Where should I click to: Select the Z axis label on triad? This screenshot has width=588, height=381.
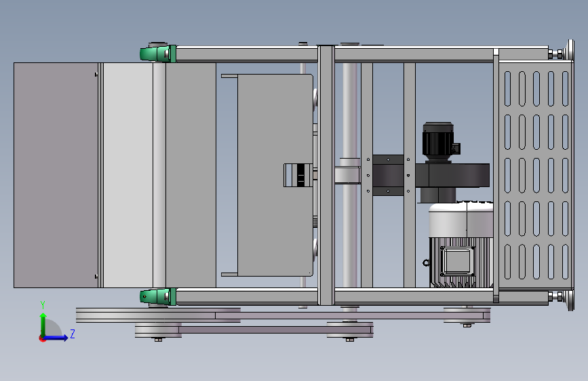pos(73,334)
